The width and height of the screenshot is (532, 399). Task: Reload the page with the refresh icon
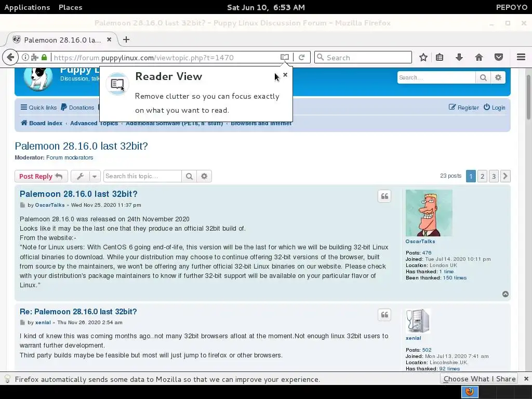pyautogui.click(x=301, y=57)
